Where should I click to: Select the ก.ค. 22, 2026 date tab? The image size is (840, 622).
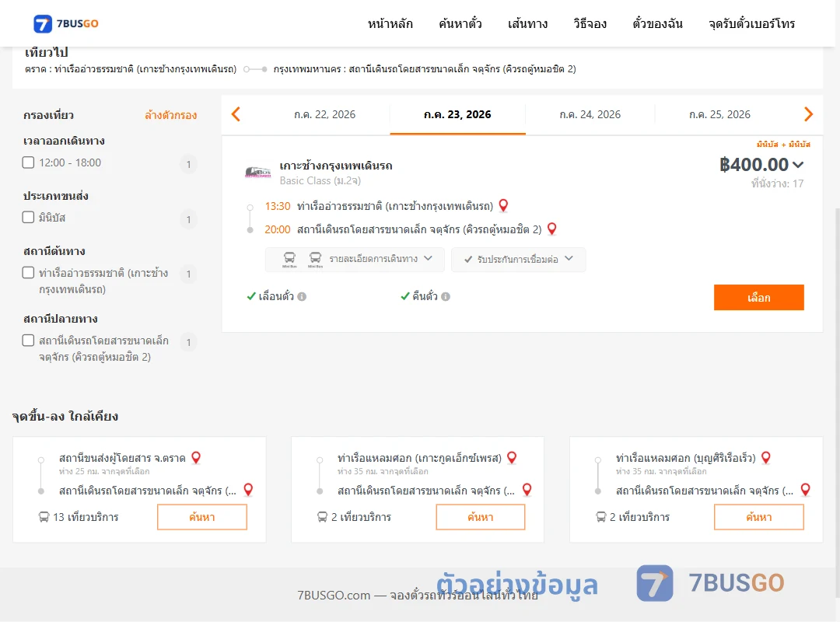[324, 114]
